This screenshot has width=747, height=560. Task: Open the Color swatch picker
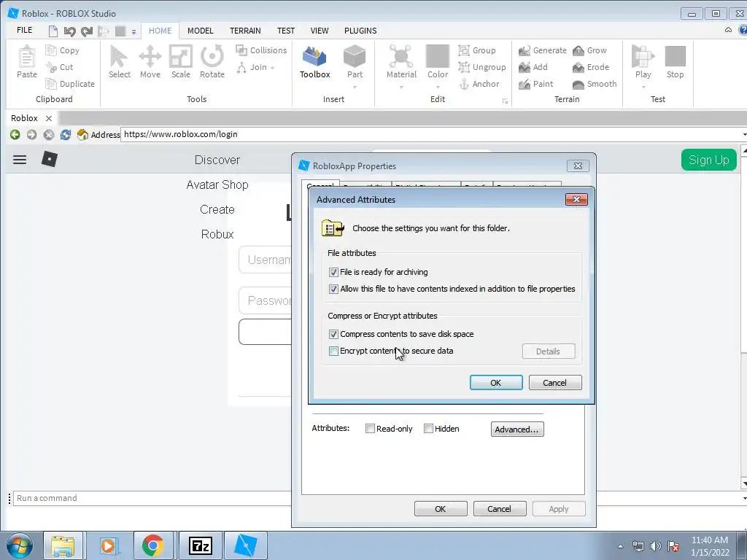pos(438,57)
